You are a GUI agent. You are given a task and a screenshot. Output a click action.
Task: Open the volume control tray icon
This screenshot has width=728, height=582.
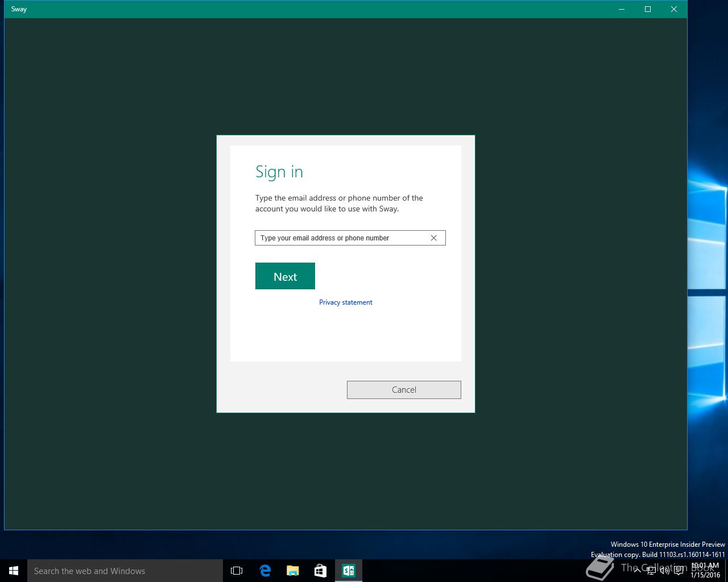[664, 571]
